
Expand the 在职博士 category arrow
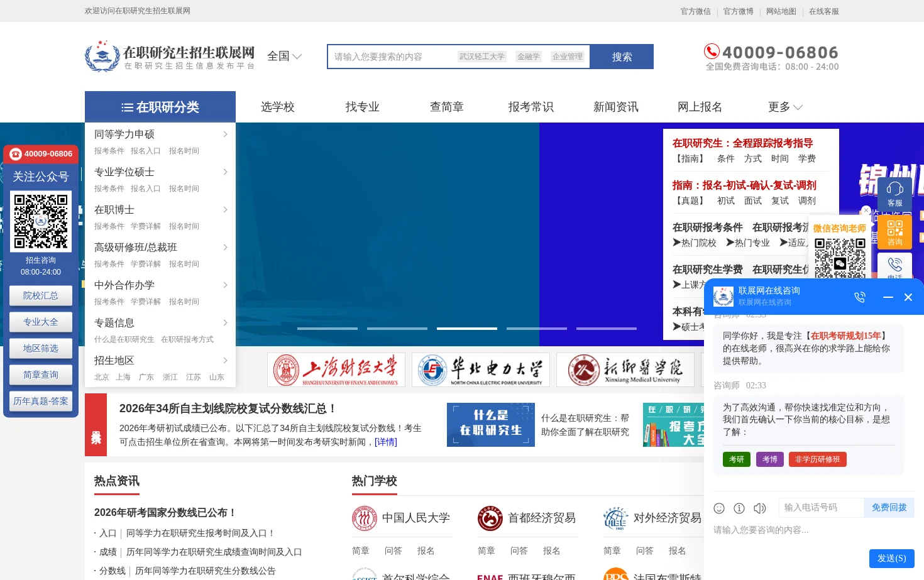pyautogui.click(x=225, y=209)
